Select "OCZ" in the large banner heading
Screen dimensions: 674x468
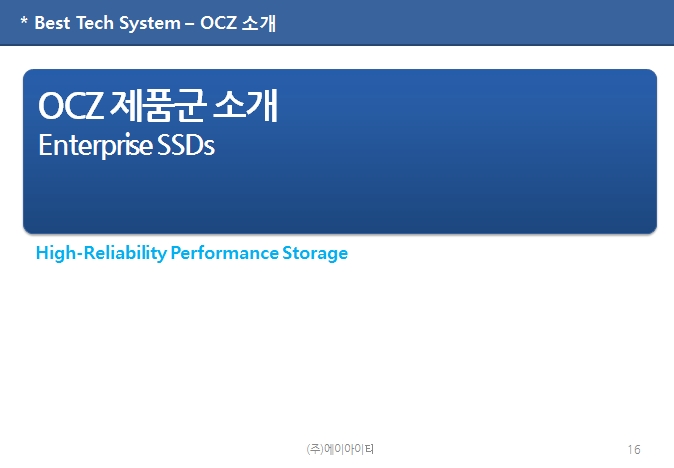70,106
